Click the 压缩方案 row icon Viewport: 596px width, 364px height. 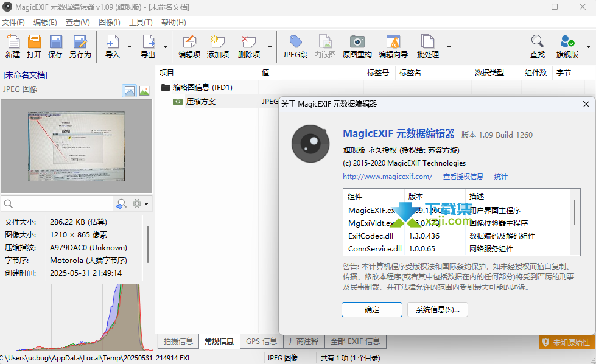click(178, 102)
